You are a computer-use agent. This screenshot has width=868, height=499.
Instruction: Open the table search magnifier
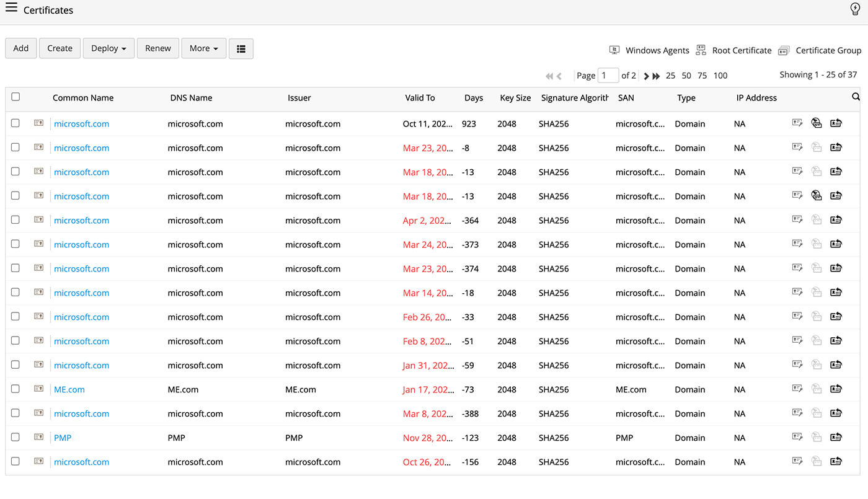click(856, 97)
